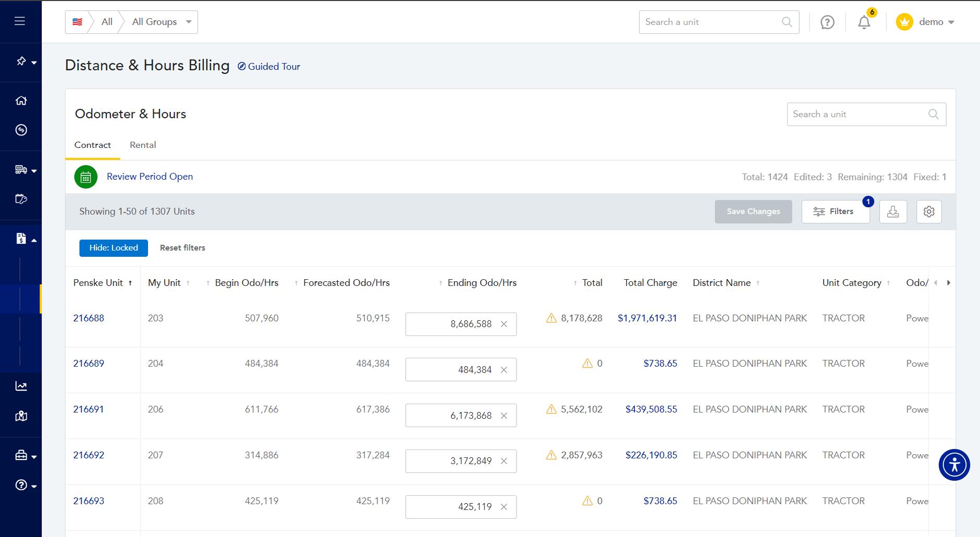Go to the Home icon in sidebar
Viewport: 980px width, 537px height.
pyautogui.click(x=21, y=101)
